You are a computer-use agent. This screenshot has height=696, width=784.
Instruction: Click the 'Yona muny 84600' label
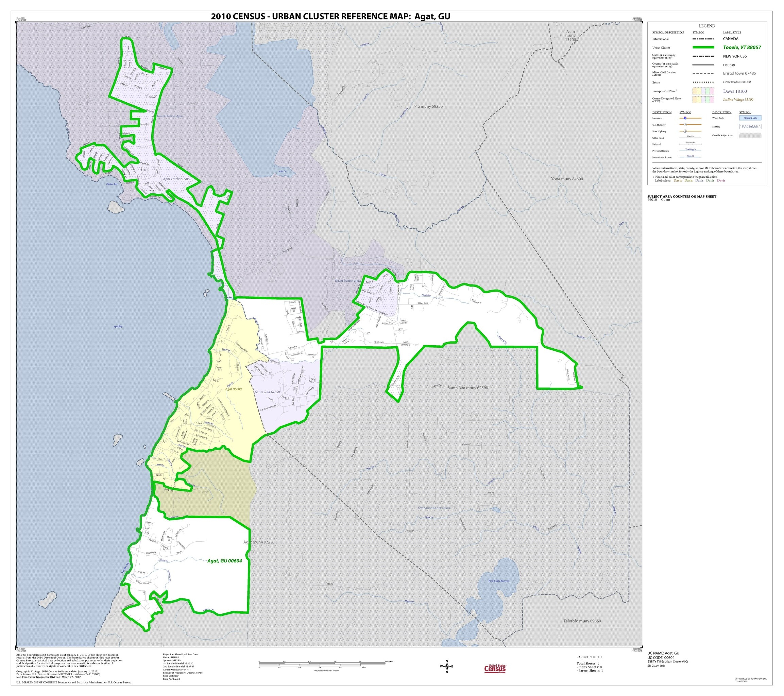(x=567, y=179)
